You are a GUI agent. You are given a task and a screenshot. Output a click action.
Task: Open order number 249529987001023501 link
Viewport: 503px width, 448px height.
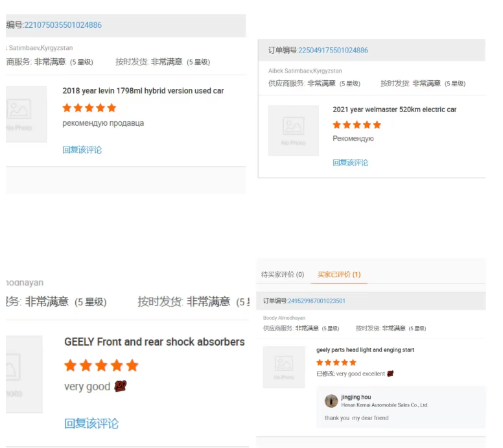click(316, 301)
